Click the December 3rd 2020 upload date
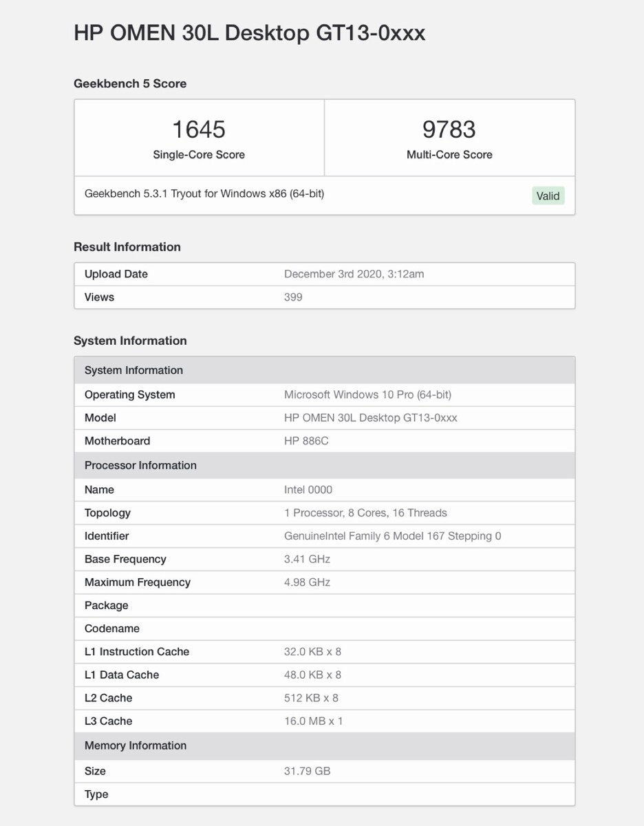 [354, 274]
